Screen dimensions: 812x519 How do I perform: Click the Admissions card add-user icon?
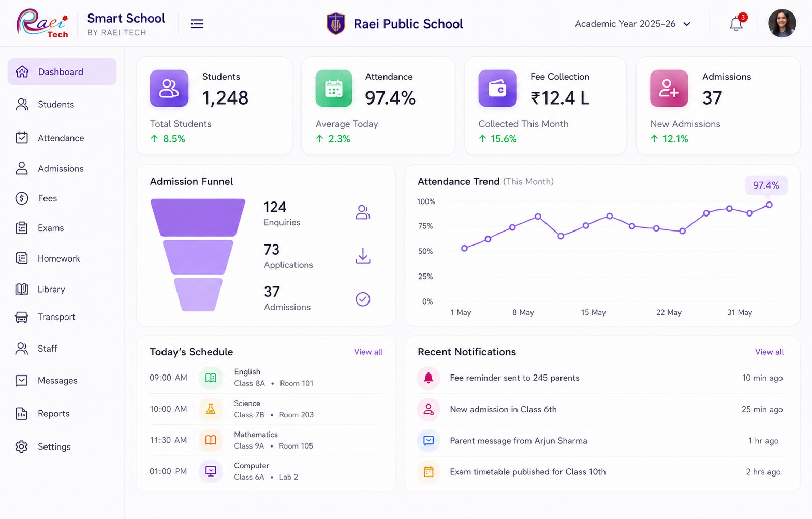click(x=669, y=89)
